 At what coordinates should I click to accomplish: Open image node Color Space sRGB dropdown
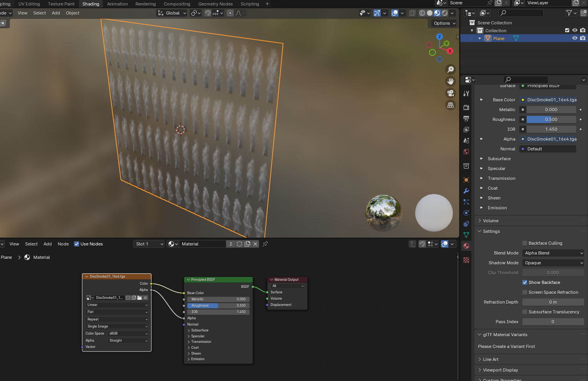(128, 333)
